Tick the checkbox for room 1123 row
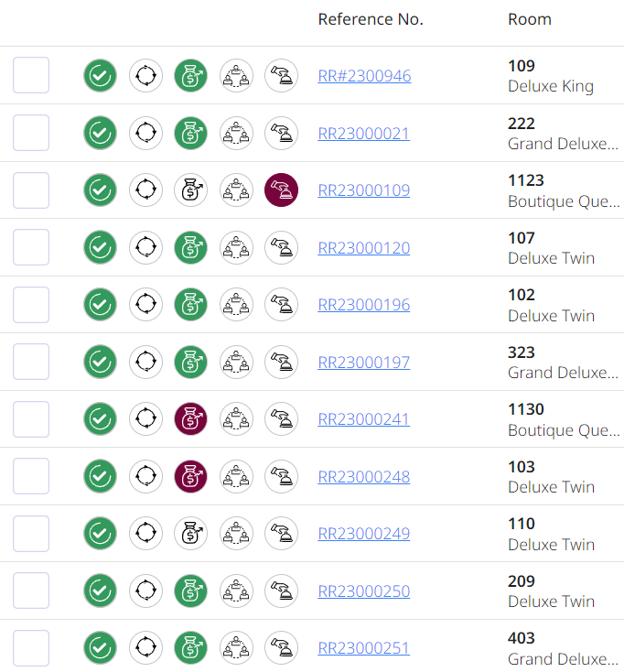624x672 pixels. tap(31, 190)
